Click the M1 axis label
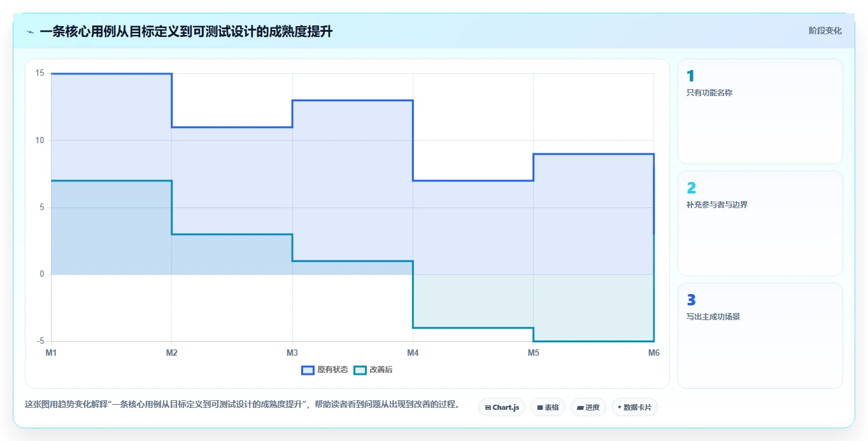The width and height of the screenshot is (868, 441). [51, 353]
